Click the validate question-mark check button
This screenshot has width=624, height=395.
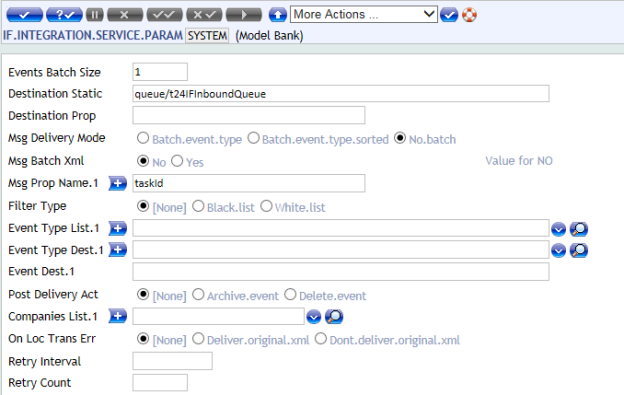pyautogui.click(x=64, y=15)
